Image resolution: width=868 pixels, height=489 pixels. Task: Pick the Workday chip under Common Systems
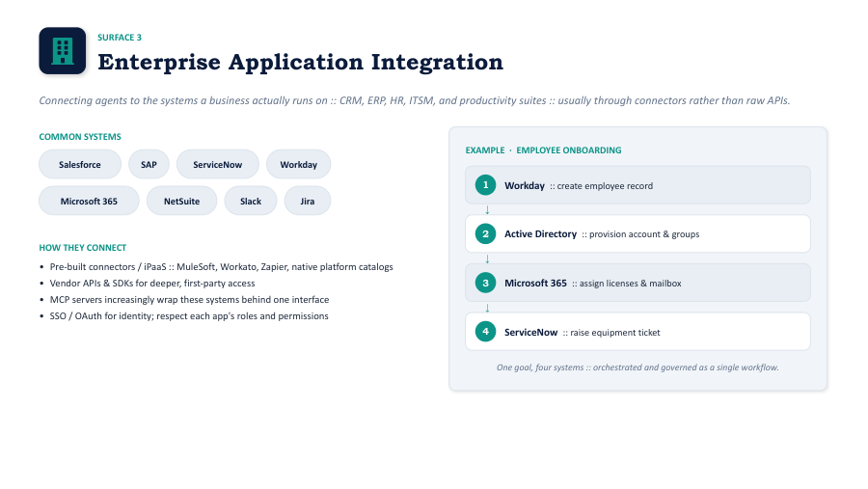coord(298,165)
